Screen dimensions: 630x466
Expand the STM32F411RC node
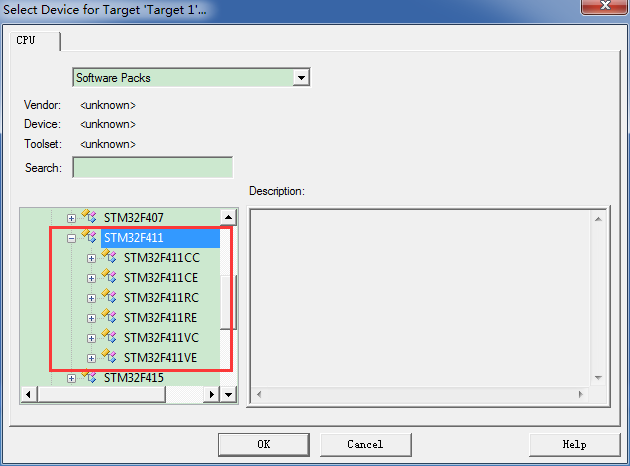click(x=91, y=298)
